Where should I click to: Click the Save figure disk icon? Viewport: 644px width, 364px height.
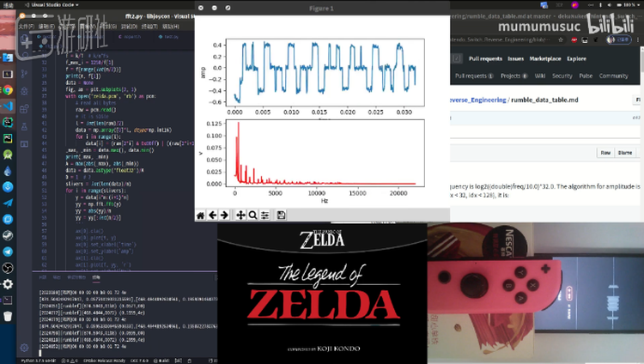click(281, 215)
